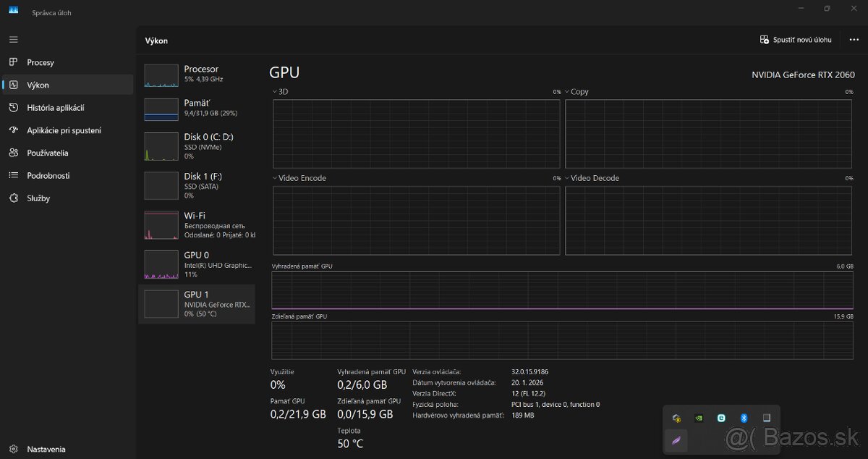Viewport: 868px width, 459px height.
Task: Select the Wi-Fi performance panel
Action: [x=195, y=224]
